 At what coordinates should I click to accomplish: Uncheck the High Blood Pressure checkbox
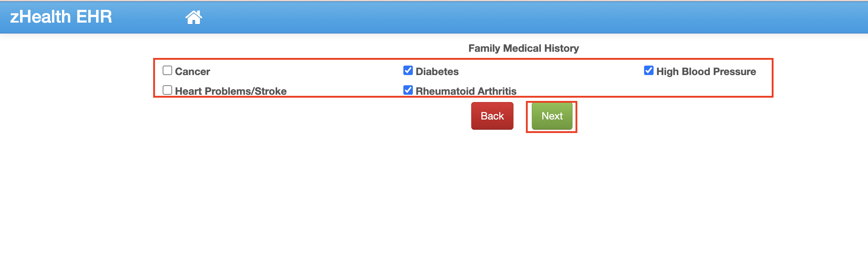pyautogui.click(x=649, y=70)
